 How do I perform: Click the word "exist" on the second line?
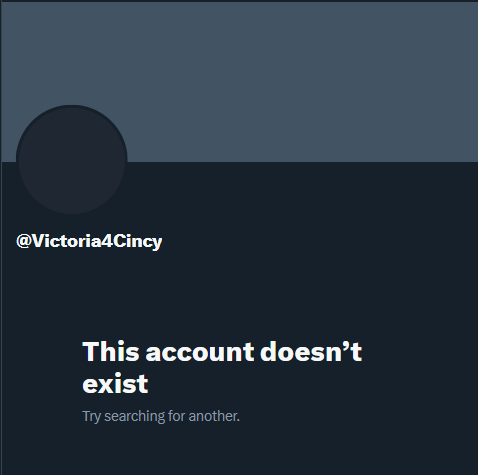click(115, 384)
